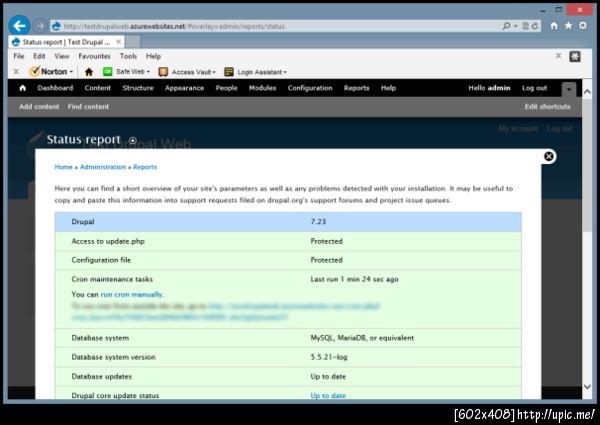Close the Norton toolbar with X
The height and width of the screenshot is (425, 600).
tap(16, 72)
